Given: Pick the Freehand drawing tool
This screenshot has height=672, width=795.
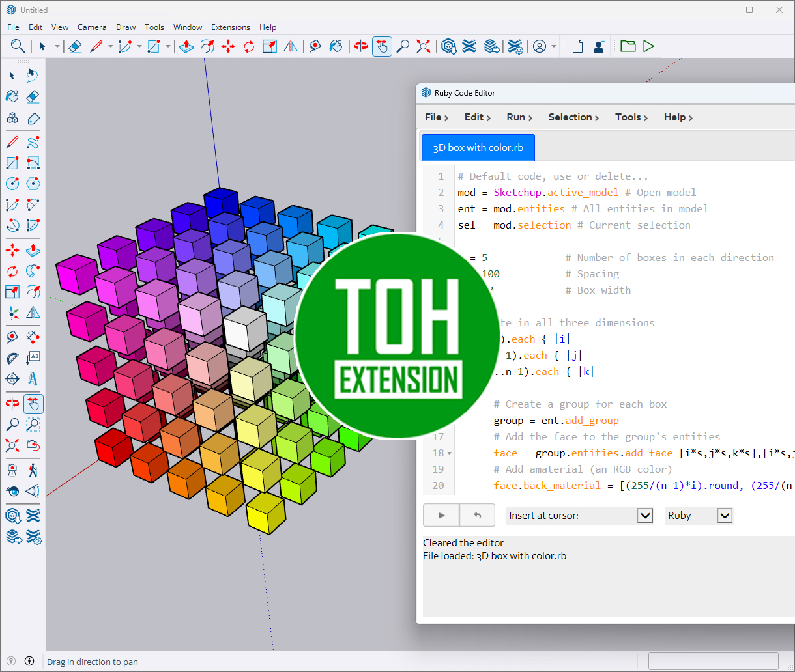Looking at the screenshot, I should tap(33, 141).
